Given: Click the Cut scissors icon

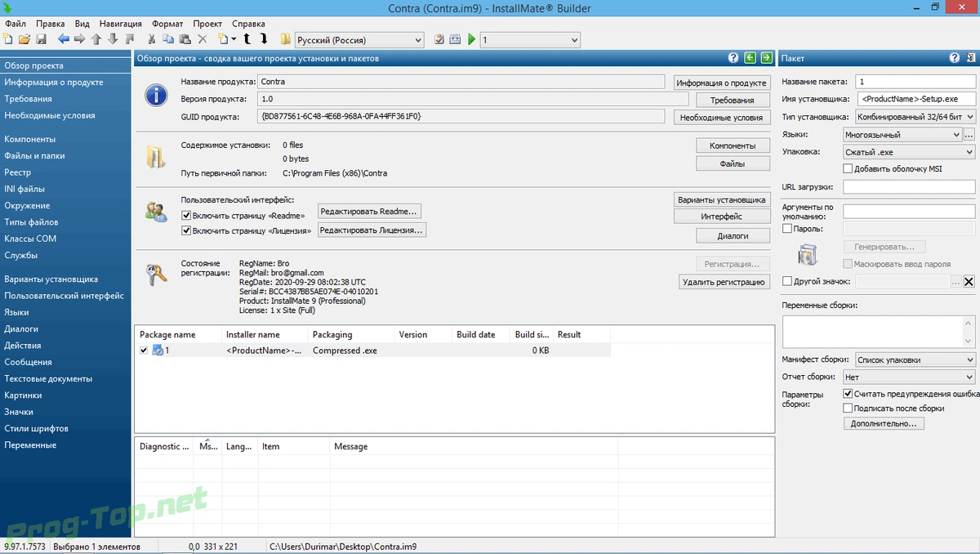Looking at the screenshot, I should 151,39.
